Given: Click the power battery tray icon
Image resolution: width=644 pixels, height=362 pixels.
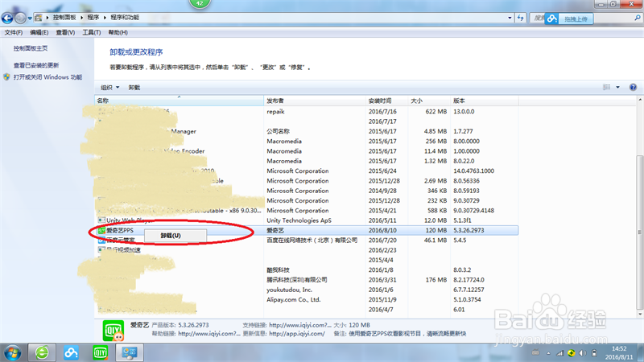Looking at the screenshot, I should tap(594, 353).
